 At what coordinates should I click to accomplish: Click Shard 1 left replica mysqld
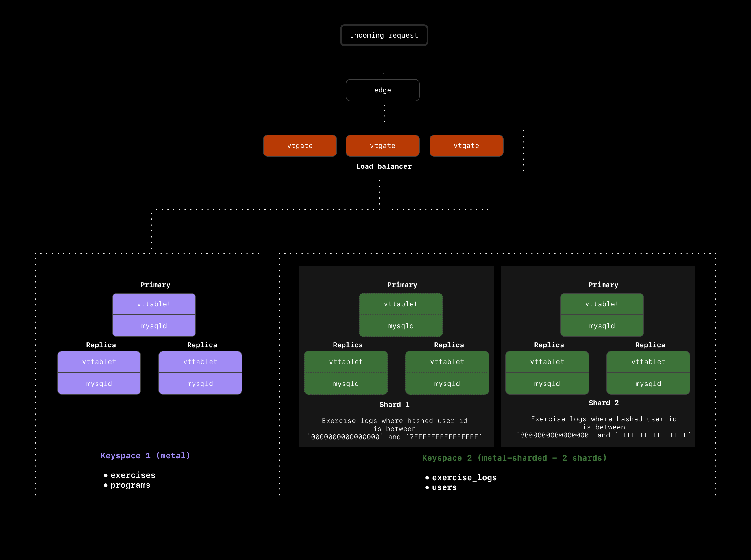click(x=346, y=384)
